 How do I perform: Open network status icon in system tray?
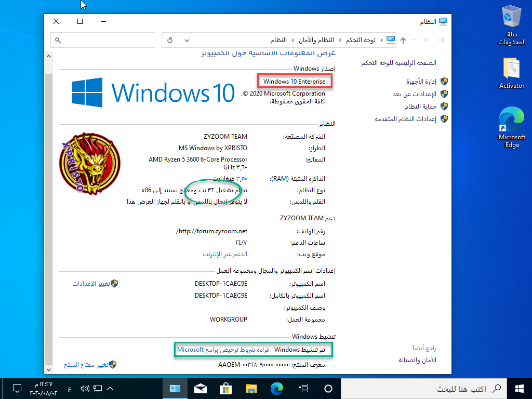98,389
